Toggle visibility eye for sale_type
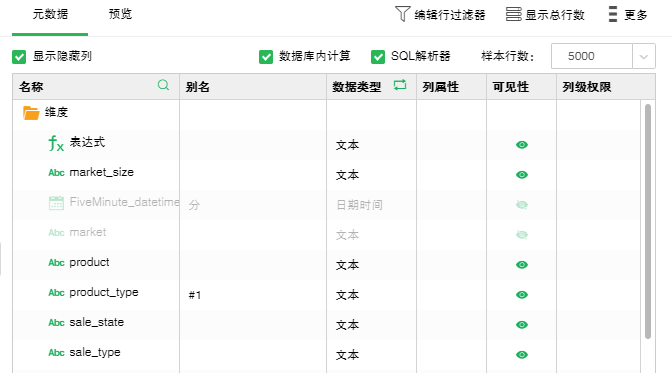Viewport: 672px width, 373px height. click(x=522, y=355)
